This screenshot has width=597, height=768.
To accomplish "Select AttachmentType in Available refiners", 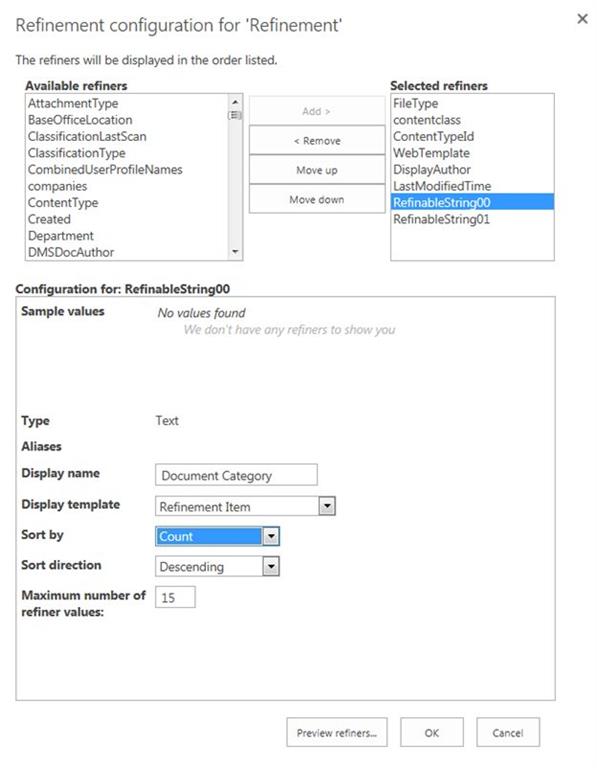I will pyautogui.click(x=127, y=103).
